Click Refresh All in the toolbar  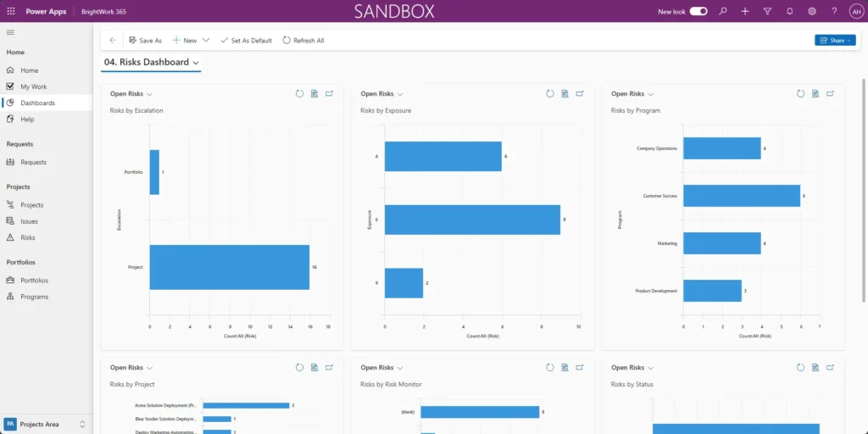coord(303,41)
